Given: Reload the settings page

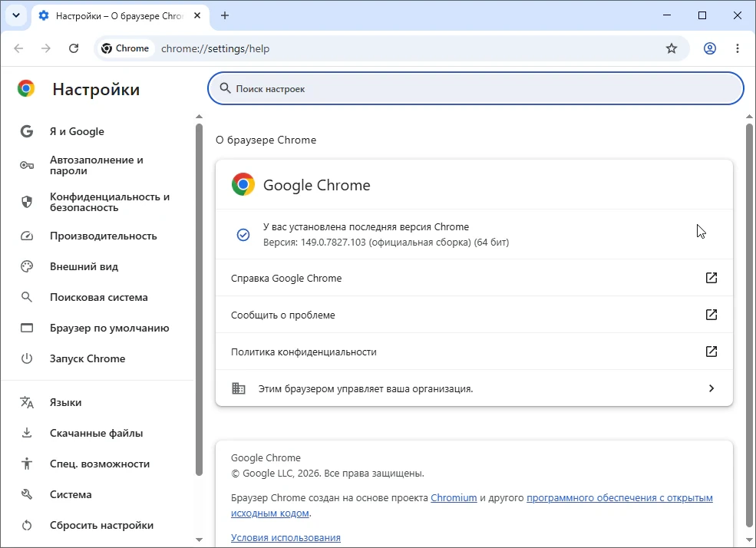Looking at the screenshot, I should point(73,48).
